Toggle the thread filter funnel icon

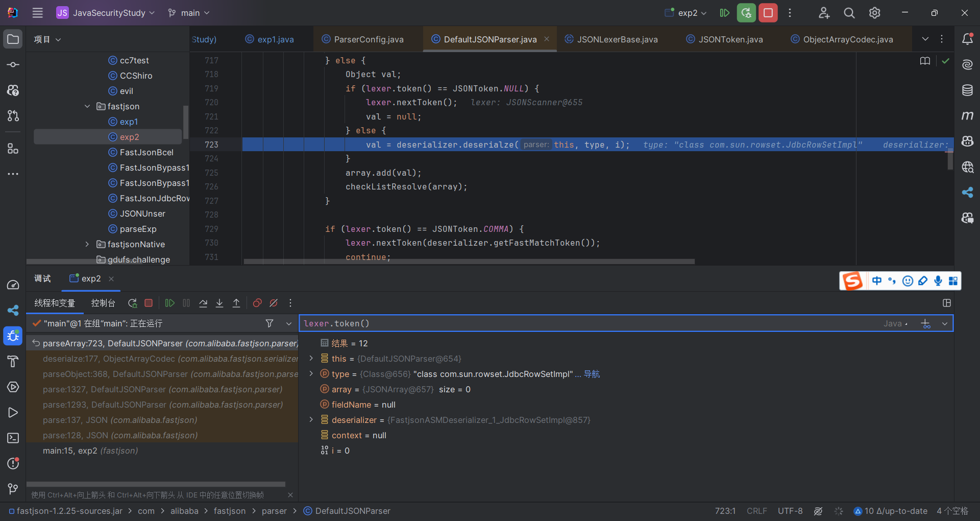coord(269,323)
